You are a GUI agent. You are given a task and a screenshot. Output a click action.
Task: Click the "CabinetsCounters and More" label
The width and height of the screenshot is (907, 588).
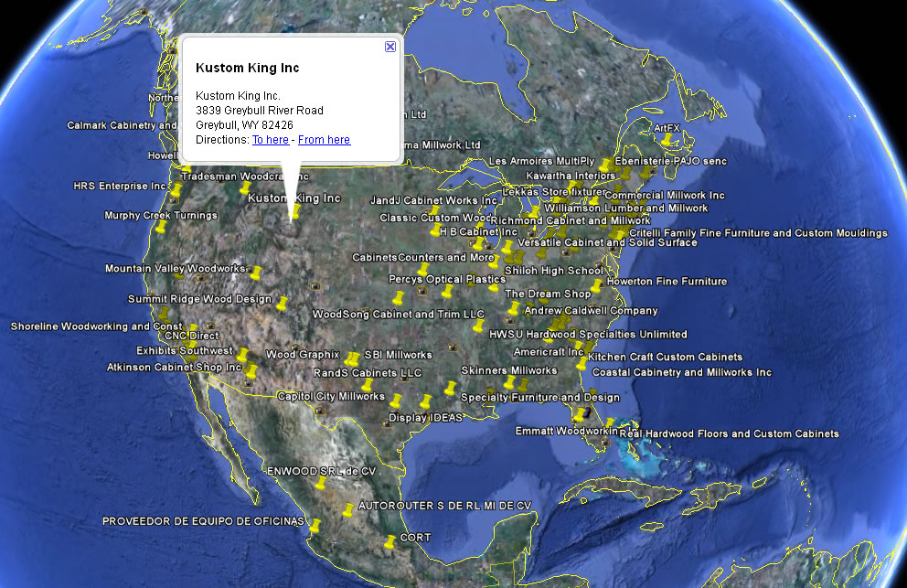[x=423, y=258]
